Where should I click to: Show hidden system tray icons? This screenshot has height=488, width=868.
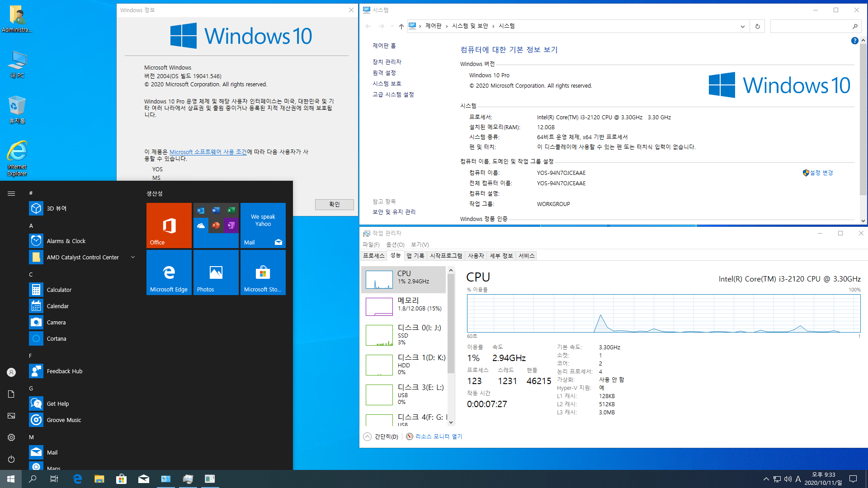point(766,479)
